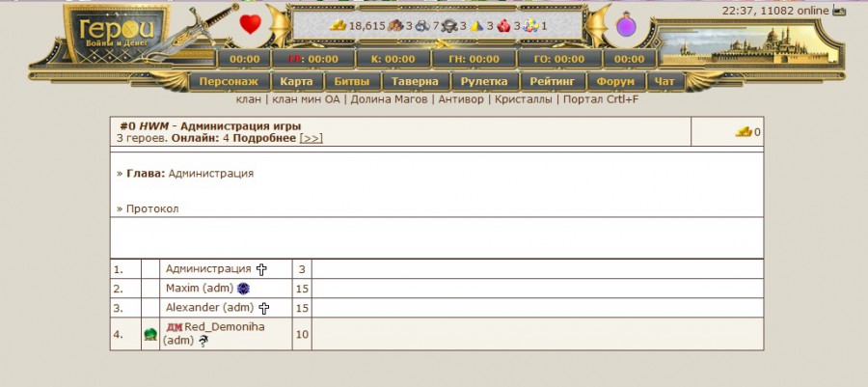Click the purple mana potion icon
This screenshot has width=868, height=387.
(x=626, y=25)
